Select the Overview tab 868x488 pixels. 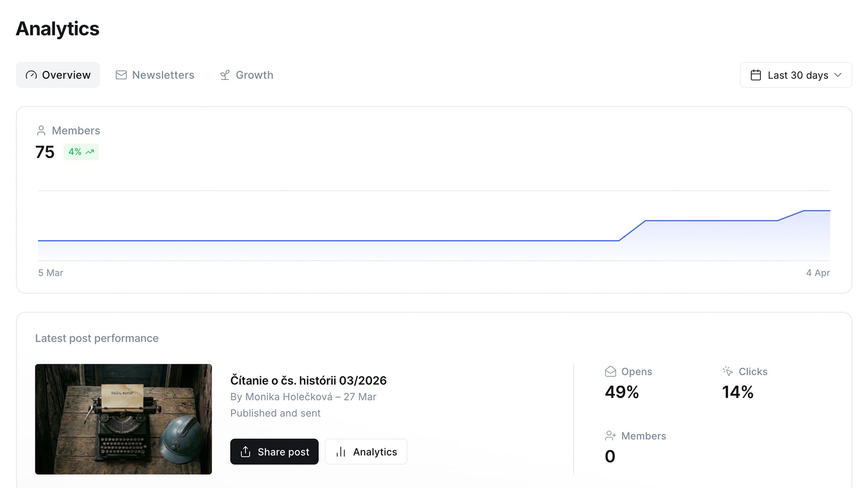pos(58,75)
